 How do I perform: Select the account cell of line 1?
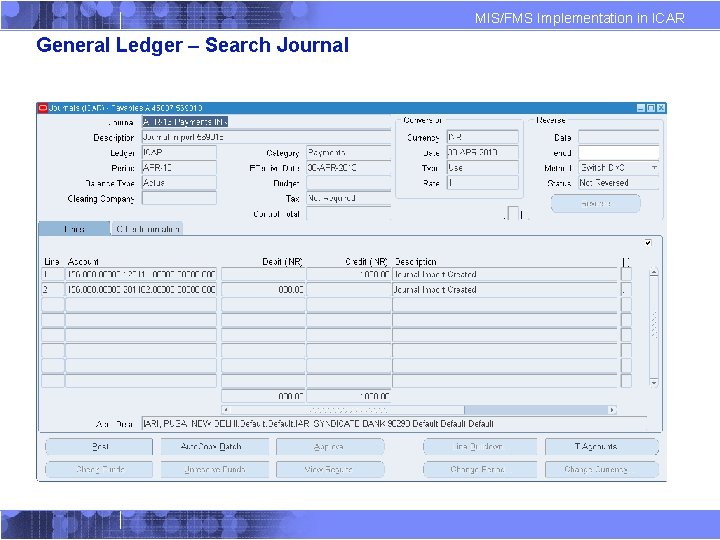coord(141,274)
